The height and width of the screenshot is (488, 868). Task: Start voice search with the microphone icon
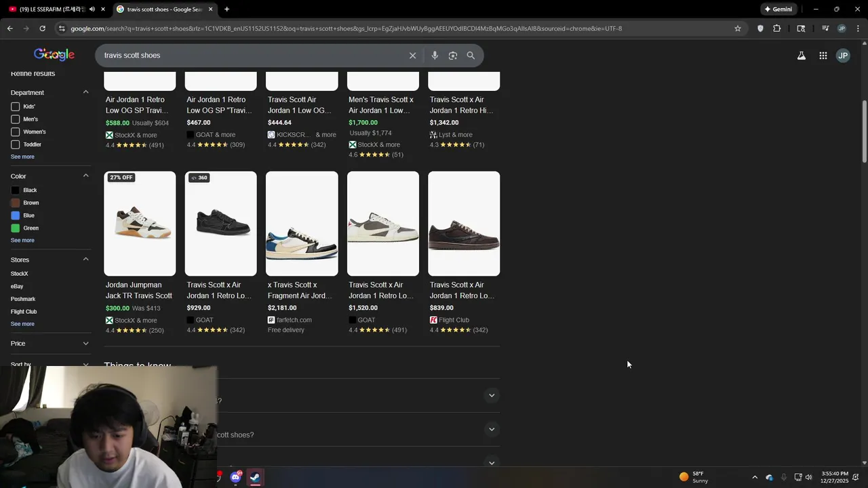click(x=435, y=56)
